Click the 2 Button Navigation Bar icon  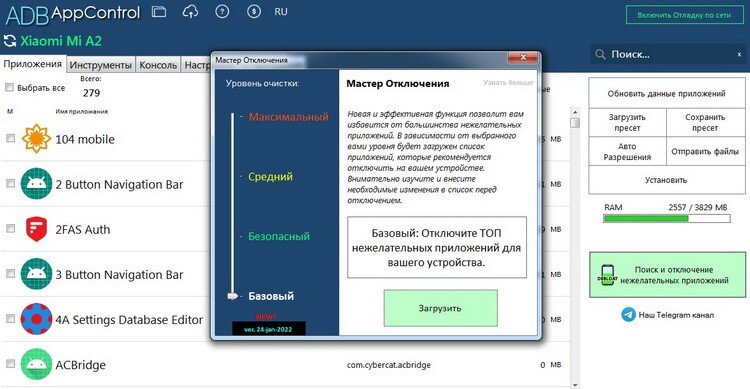[36, 184]
